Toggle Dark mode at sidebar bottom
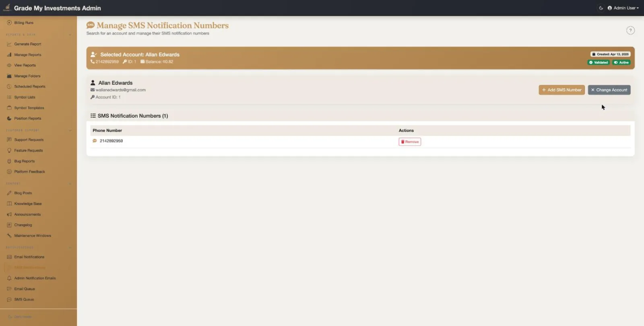Screen dimensions: 644x326 pos(20,317)
